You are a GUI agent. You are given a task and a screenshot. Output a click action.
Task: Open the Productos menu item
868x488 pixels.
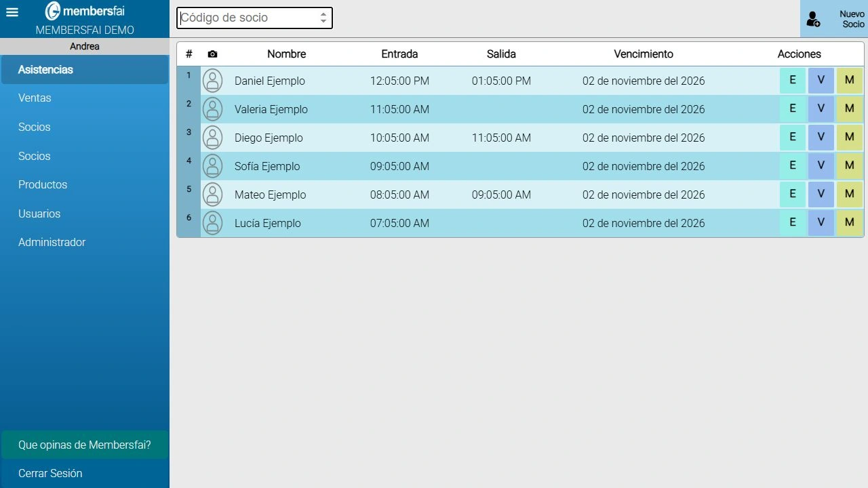coord(85,185)
